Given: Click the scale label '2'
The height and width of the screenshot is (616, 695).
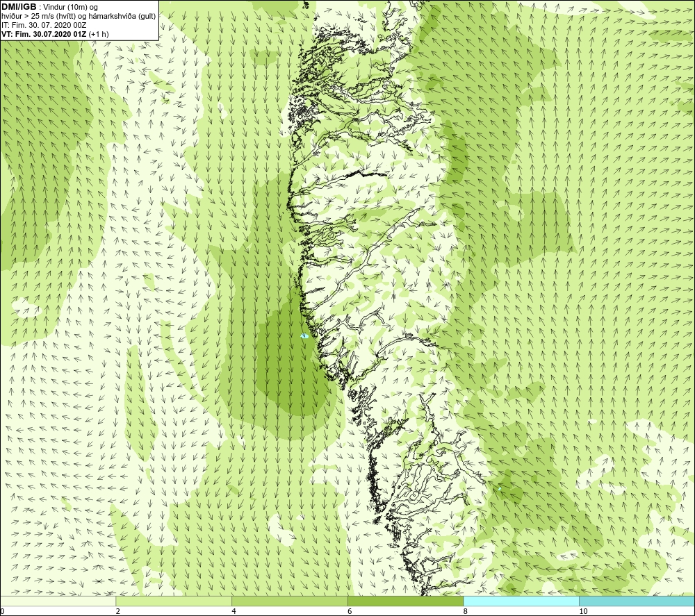Looking at the screenshot, I should tap(118, 612).
